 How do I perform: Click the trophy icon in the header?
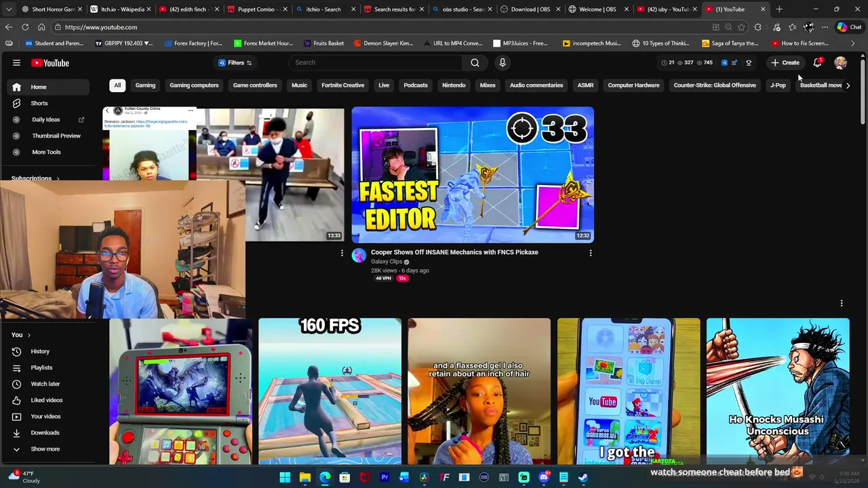pos(749,62)
